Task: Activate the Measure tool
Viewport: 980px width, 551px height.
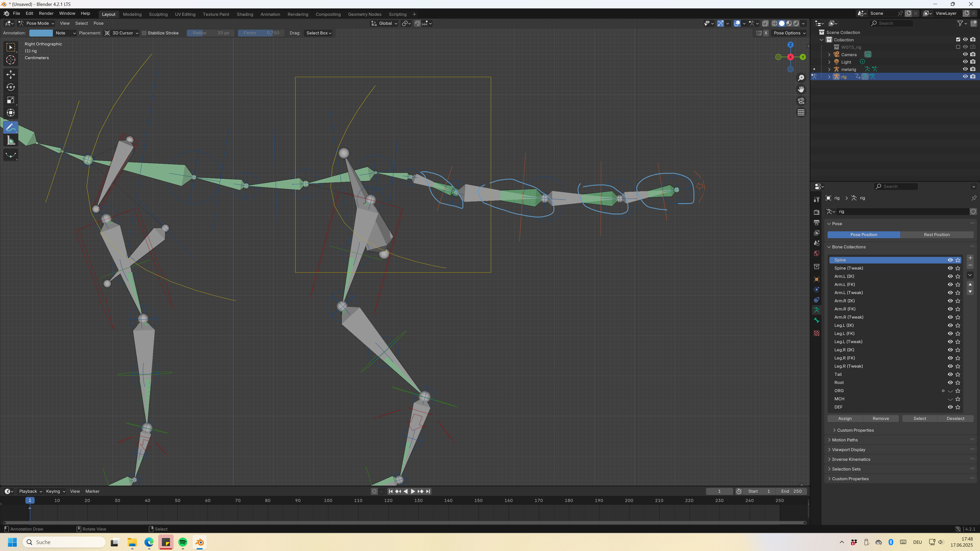Action: tap(11, 141)
